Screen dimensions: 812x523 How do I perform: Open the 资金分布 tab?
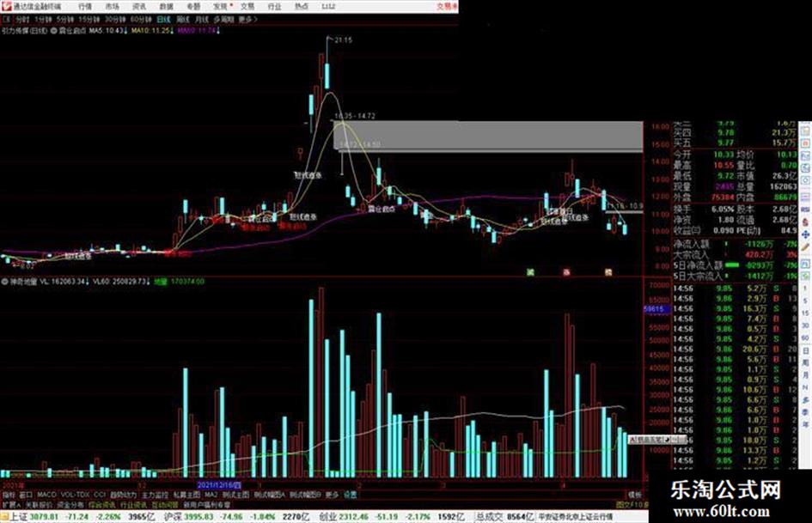[x=70, y=504]
